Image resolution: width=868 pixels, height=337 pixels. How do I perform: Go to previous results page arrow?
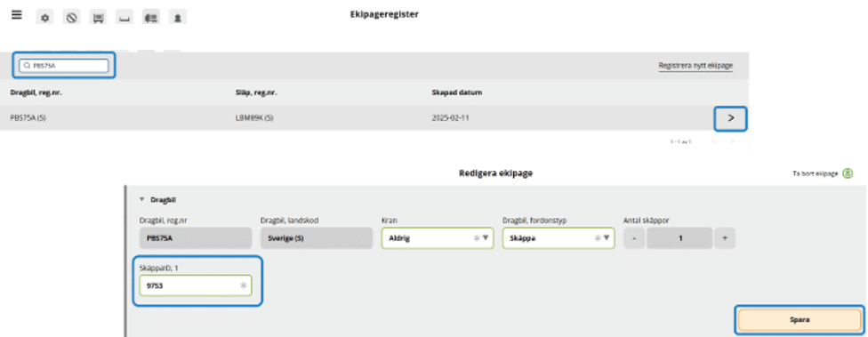click(x=713, y=141)
